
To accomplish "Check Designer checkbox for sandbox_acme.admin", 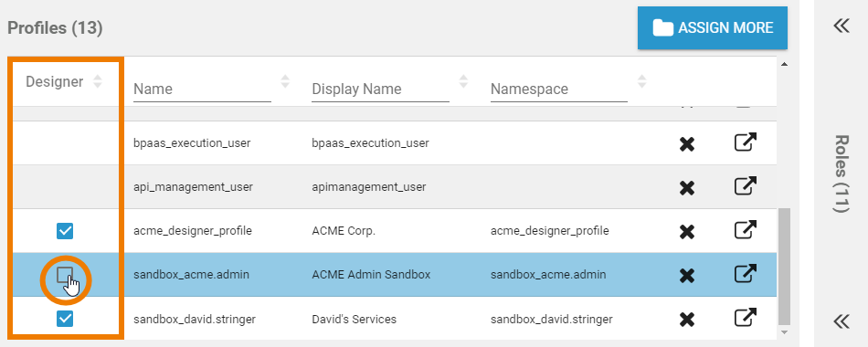I will pyautogui.click(x=65, y=275).
